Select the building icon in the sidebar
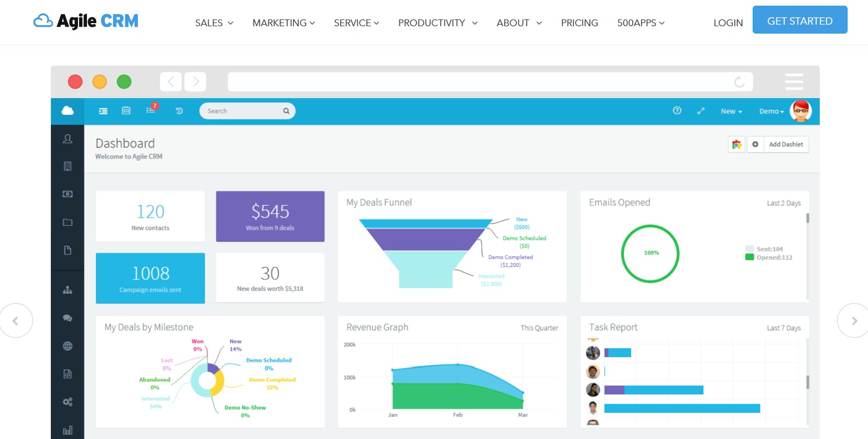Image resolution: width=868 pixels, height=439 pixels. [x=68, y=166]
